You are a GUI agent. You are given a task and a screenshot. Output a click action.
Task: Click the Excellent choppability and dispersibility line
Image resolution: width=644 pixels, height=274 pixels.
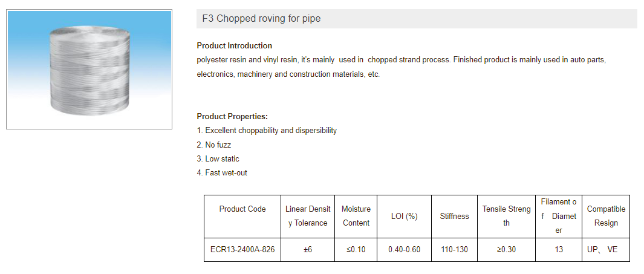point(267,130)
